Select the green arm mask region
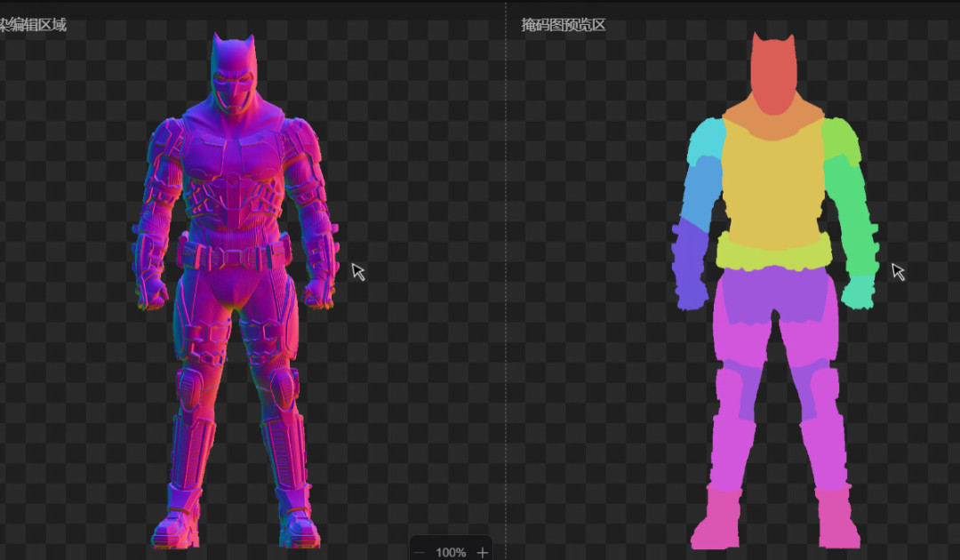The image size is (960, 560). [x=852, y=214]
